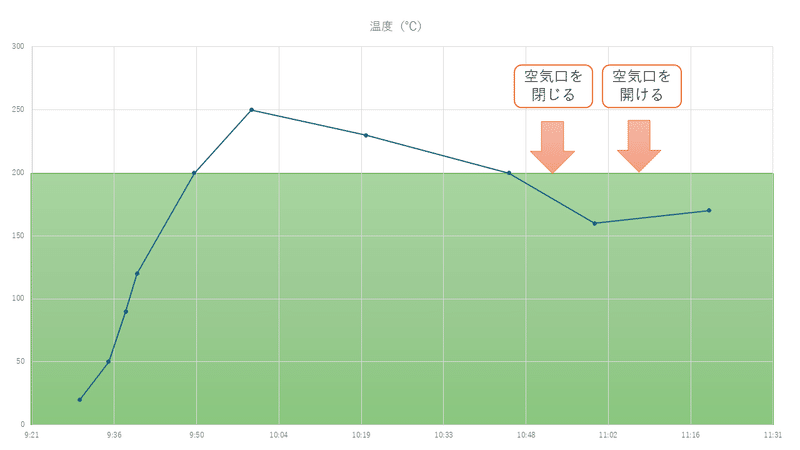Click the 300 y-axis label
Image resolution: width=800 pixels, height=450 pixels.
click(18, 46)
